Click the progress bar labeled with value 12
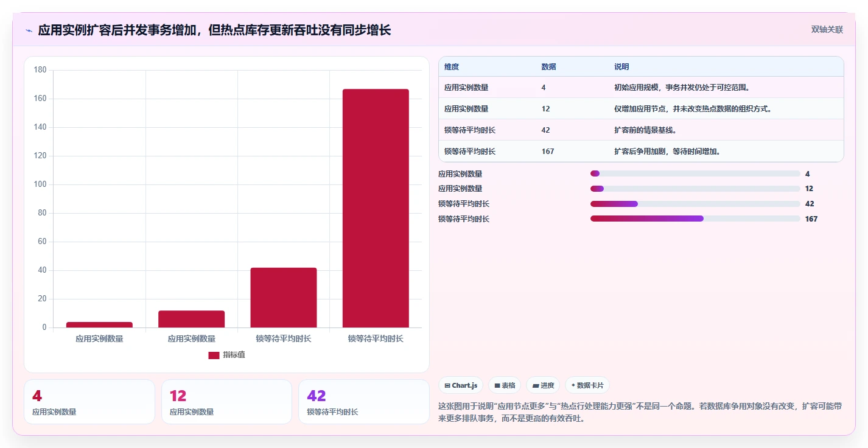868x448 pixels. (695, 189)
